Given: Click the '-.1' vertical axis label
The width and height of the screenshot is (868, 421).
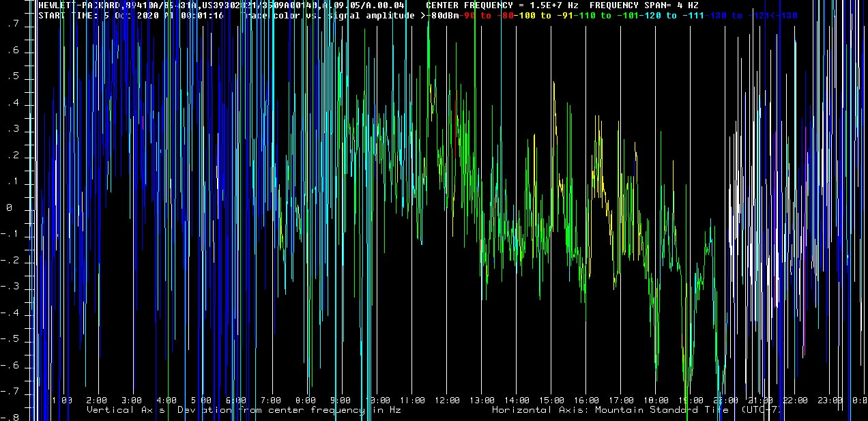Looking at the screenshot, I should pyautogui.click(x=10, y=235).
